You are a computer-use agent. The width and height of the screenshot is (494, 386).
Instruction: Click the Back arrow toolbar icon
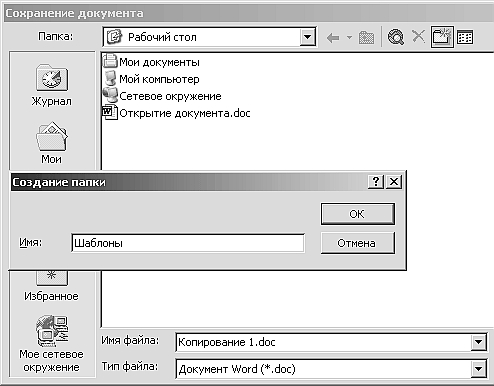pyautogui.click(x=333, y=38)
